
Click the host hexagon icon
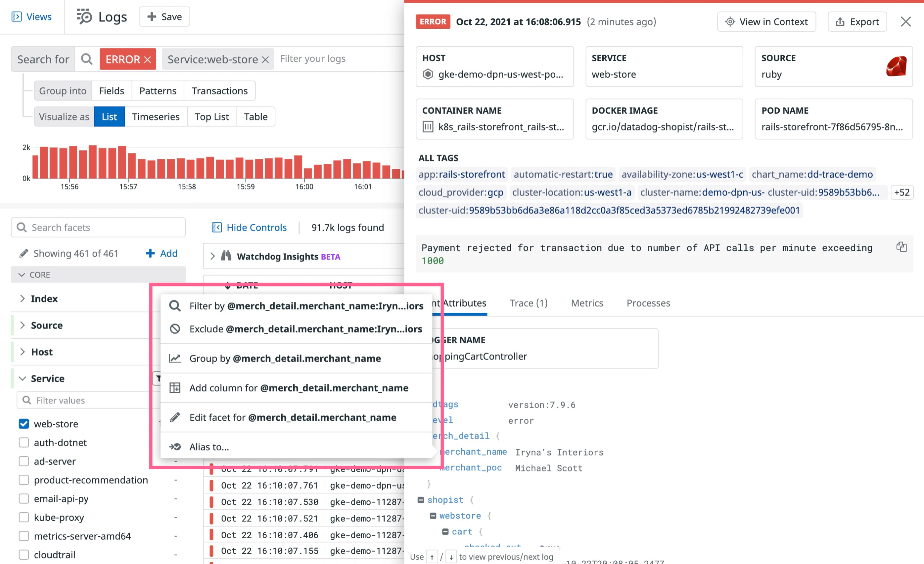point(428,74)
